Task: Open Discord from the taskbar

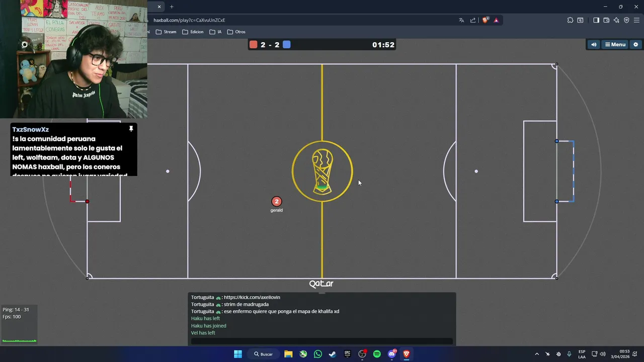Action: click(x=392, y=354)
